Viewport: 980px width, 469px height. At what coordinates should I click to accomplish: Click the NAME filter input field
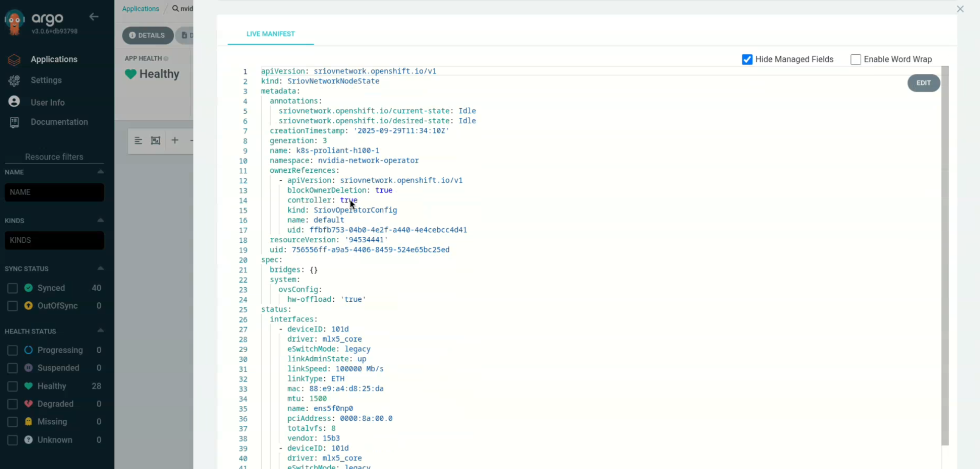54,192
